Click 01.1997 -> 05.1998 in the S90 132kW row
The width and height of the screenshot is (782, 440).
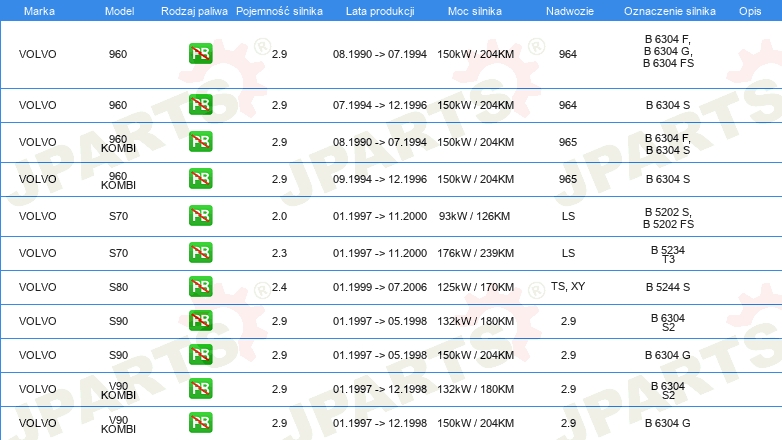(x=380, y=321)
